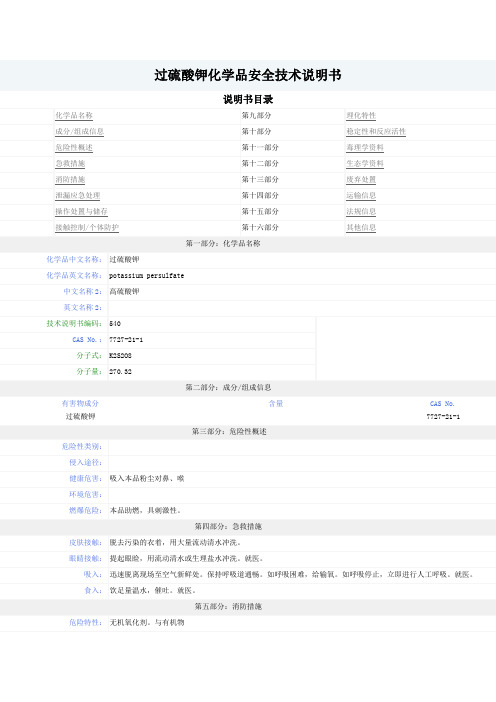Click the 化学品英文名称 field label
This screenshot has height=702, width=496.
[74, 275]
